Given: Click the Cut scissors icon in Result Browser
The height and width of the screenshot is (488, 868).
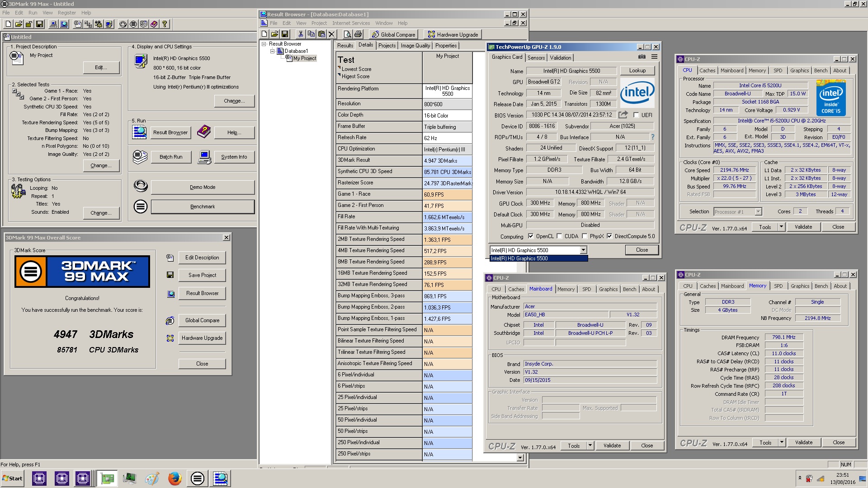Looking at the screenshot, I should pyautogui.click(x=301, y=34).
